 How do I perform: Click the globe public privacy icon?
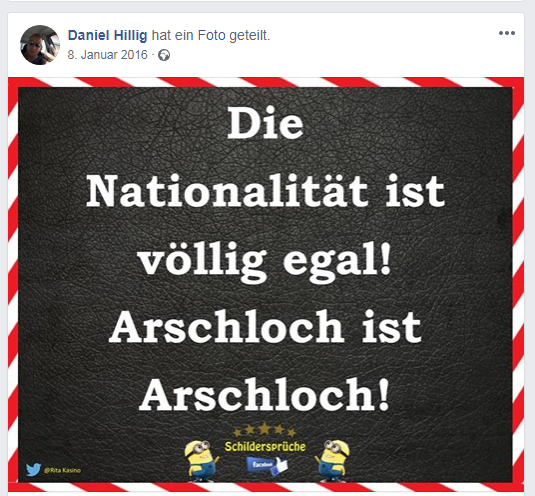(164, 55)
